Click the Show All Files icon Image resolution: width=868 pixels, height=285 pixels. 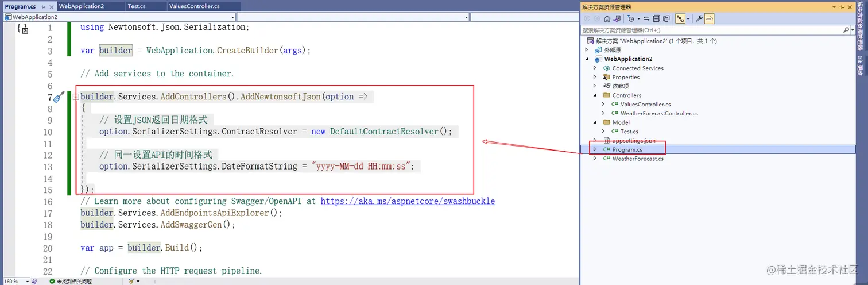(x=666, y=18)
